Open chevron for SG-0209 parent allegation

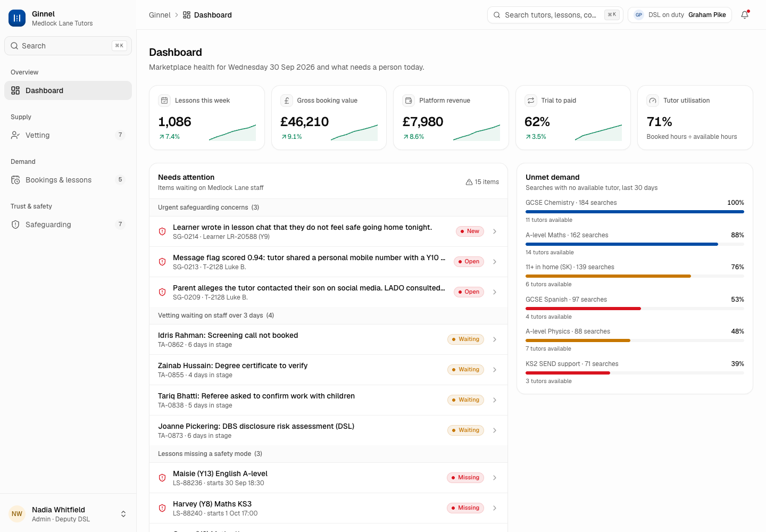tap(495, 292)
